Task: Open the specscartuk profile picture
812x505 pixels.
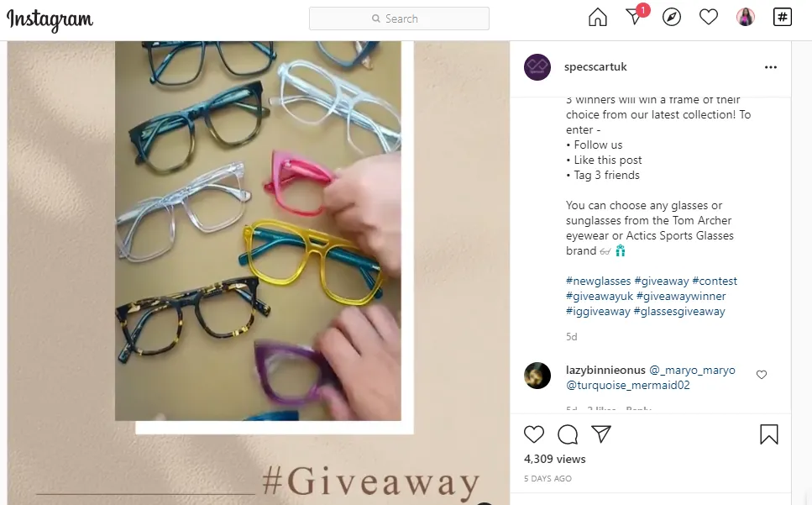Action: pyautogui.click(x=537, y=67)
